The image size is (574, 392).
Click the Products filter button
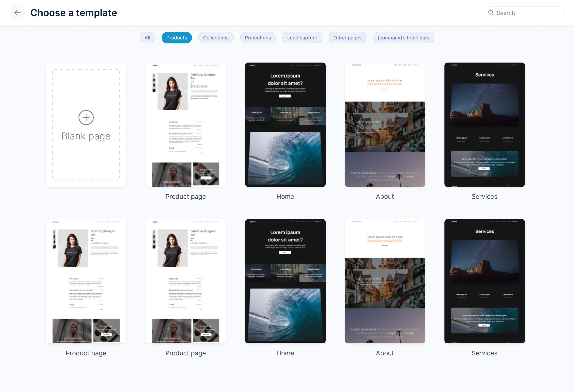click(x=176, y=37)
